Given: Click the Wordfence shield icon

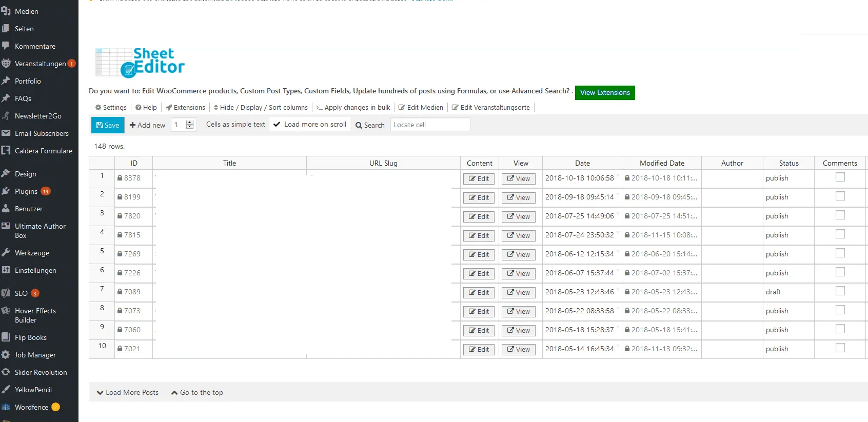Looking at the screenshot, I should click(x=6, y=407).
